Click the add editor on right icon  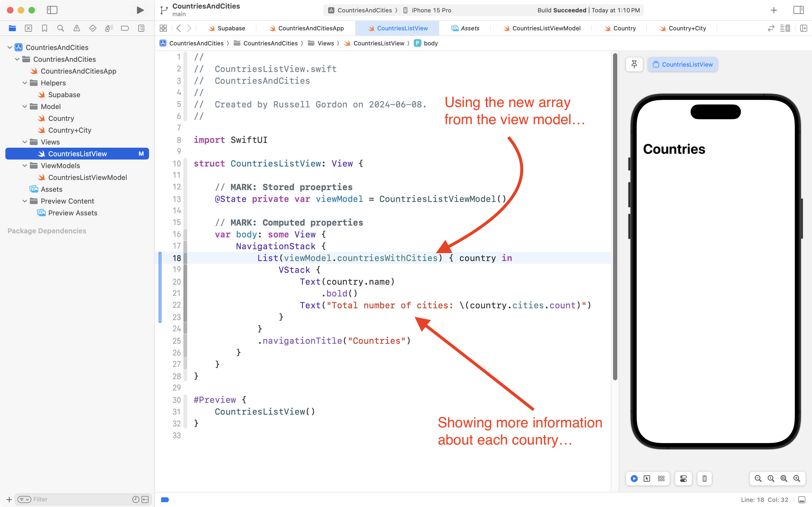[x=803, y=28]
